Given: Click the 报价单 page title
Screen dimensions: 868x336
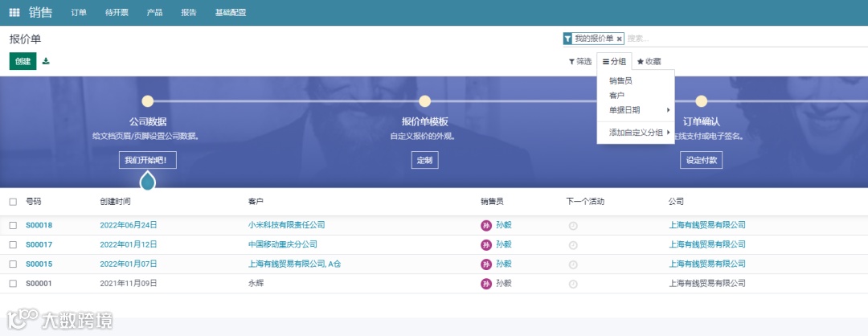Looking at the screenshot, I should (25, 39).
